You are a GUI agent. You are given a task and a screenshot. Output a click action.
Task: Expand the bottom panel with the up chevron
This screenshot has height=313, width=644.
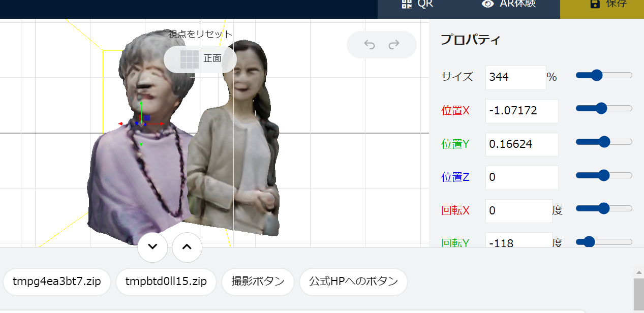187,247
